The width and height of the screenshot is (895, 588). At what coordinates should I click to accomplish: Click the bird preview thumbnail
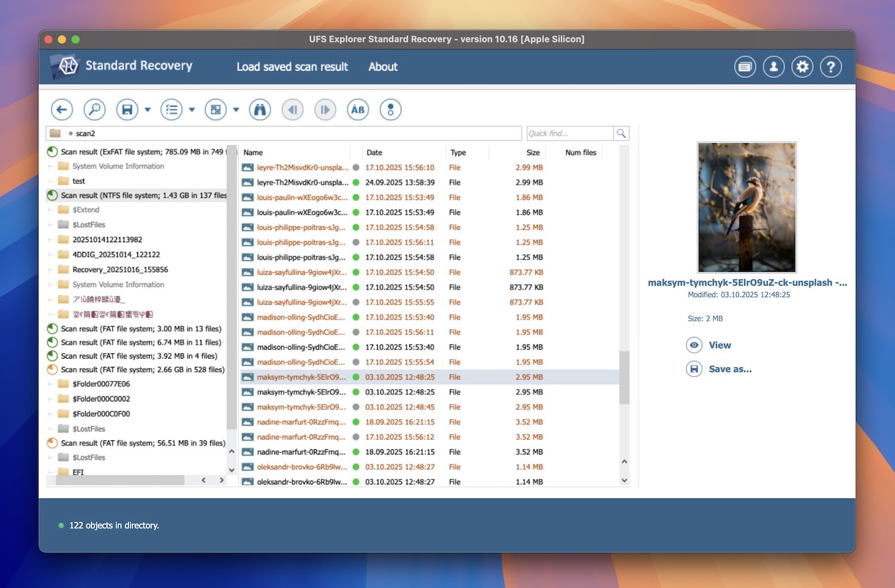tap(747, 207)
